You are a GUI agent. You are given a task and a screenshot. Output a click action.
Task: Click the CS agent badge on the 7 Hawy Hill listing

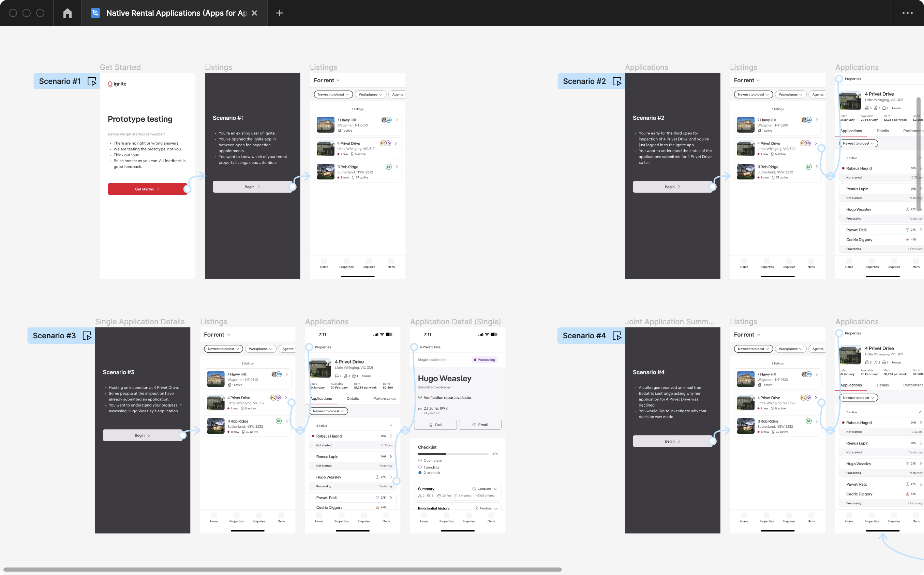pos(389,119)
